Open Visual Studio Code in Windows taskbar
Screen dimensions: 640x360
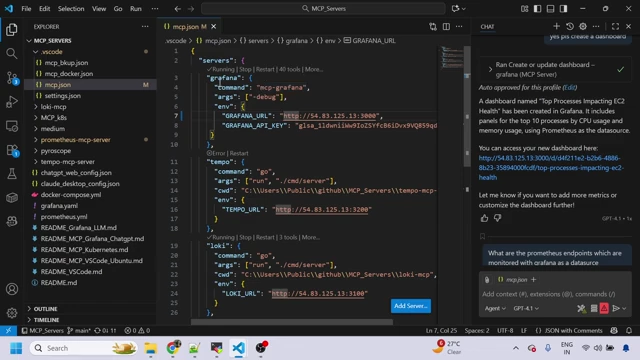point(239,348)
